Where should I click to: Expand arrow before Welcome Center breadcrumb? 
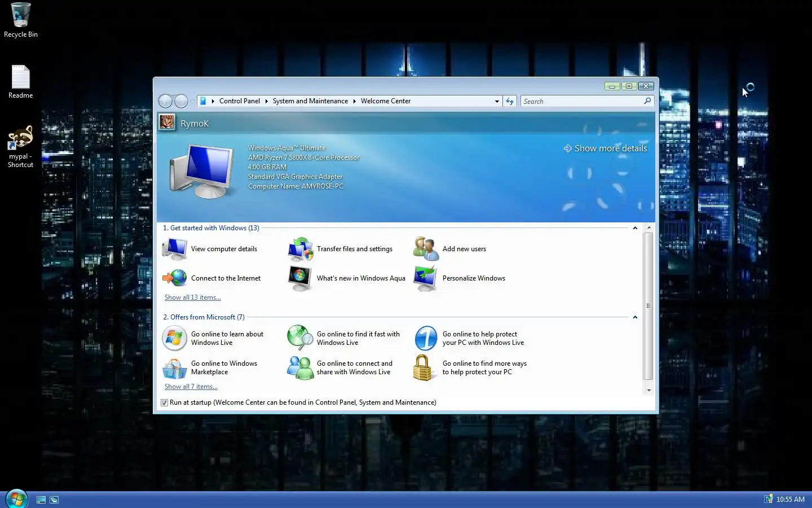pos(355,101)
